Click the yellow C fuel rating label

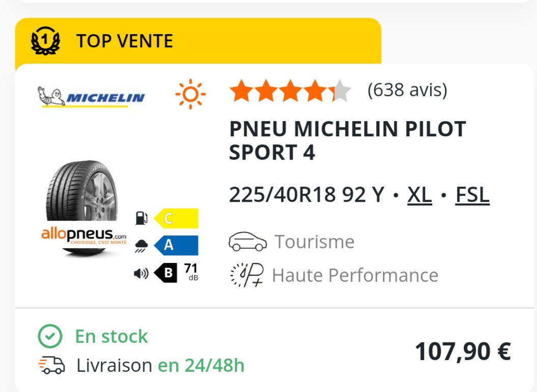[x=176, y=218]
